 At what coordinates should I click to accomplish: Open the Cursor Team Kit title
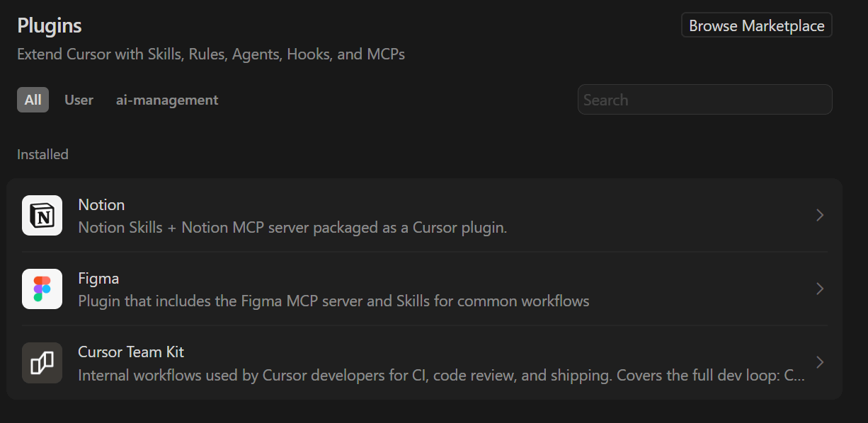[131, 352]
